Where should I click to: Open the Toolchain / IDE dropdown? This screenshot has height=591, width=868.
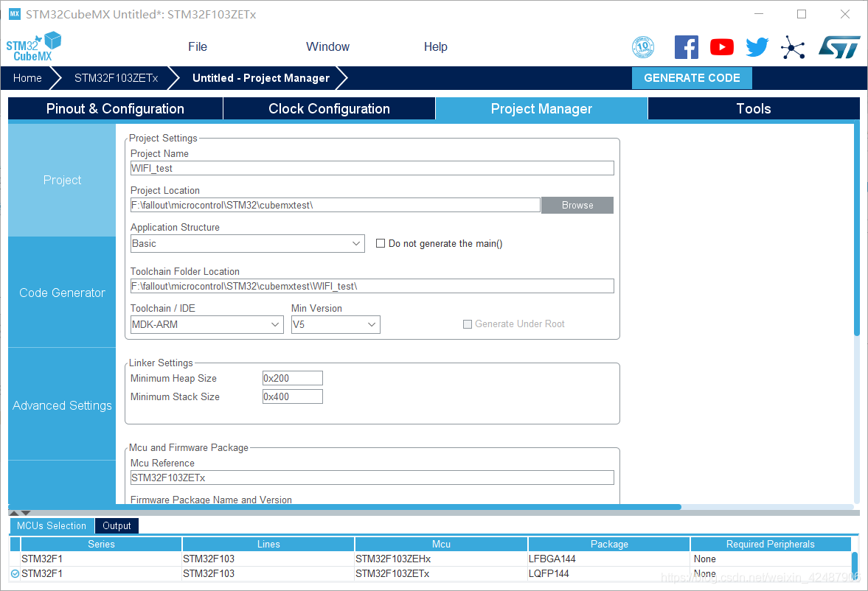point(207,325)
